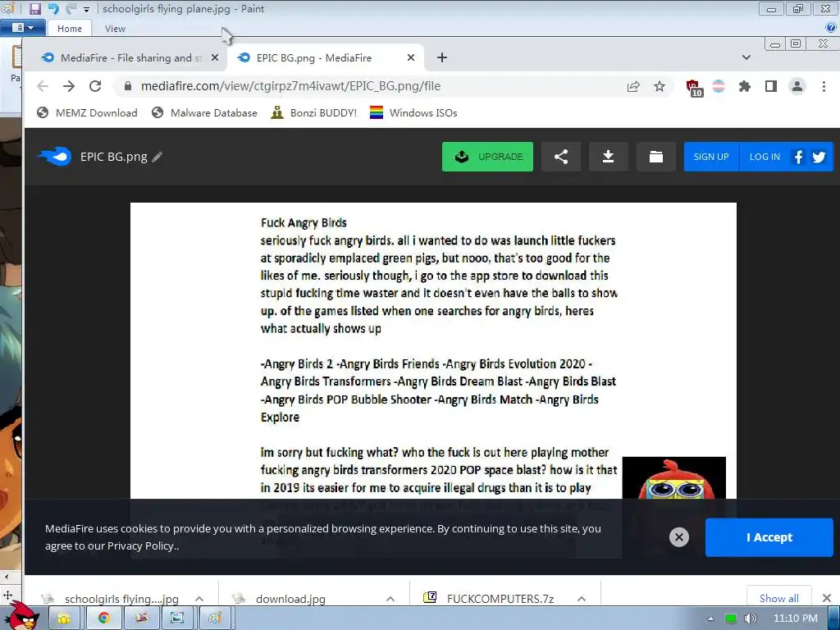Log in with Facebook icon

point(799,157)
